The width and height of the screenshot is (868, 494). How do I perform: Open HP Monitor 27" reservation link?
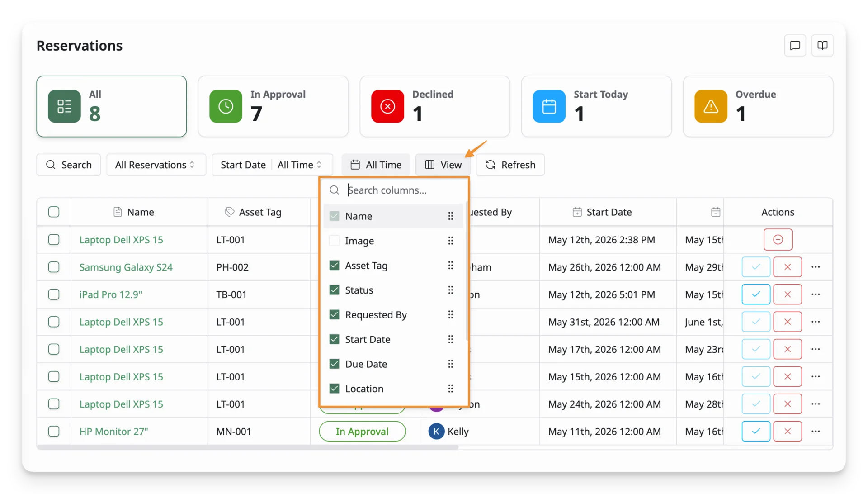point(113,432)
